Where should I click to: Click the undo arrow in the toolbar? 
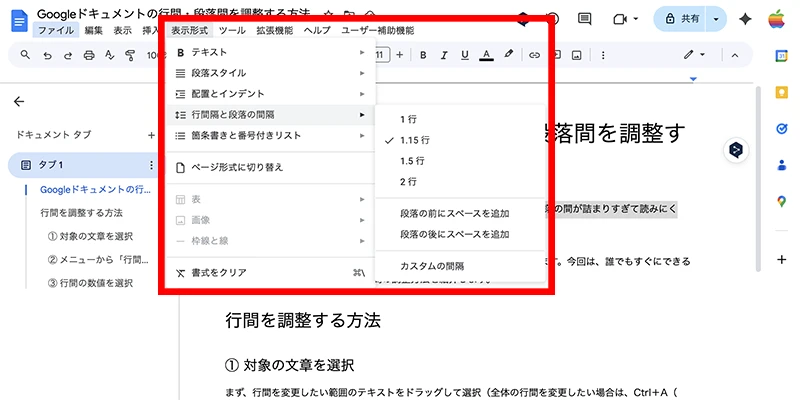coord(50,54)
